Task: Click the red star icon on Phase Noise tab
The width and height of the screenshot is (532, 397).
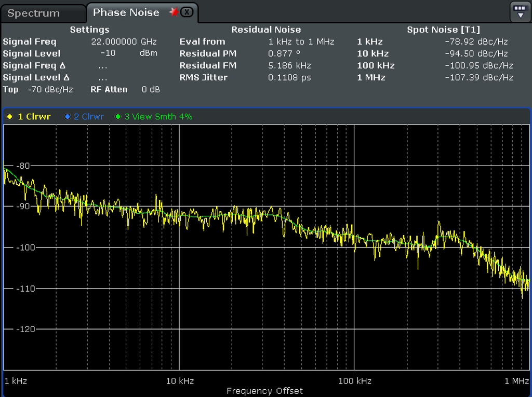Action: click(174, 12)
